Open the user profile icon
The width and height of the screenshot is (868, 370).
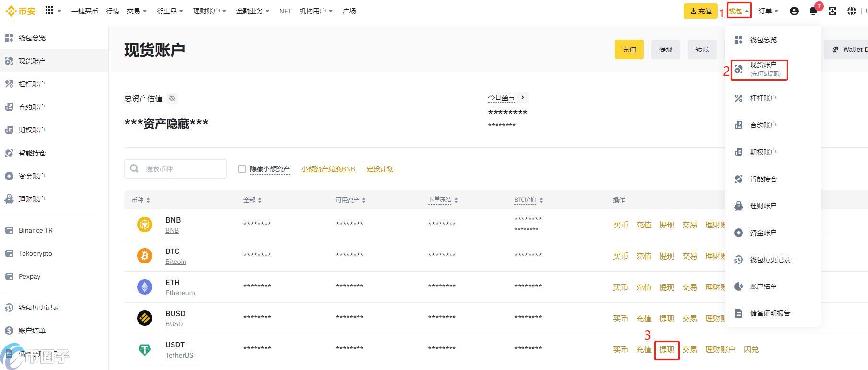(794, 11)
